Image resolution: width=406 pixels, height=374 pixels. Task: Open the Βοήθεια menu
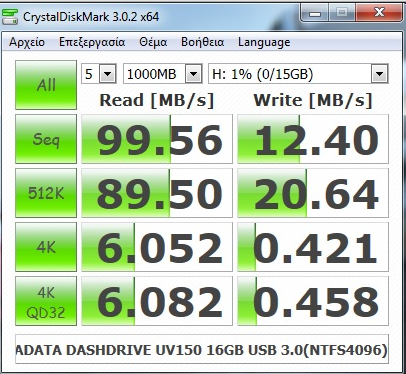203,42
